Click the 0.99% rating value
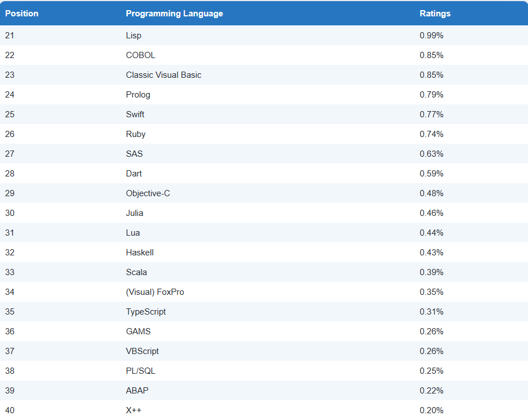The image size is (528, 420). click(x=431, y=36)
